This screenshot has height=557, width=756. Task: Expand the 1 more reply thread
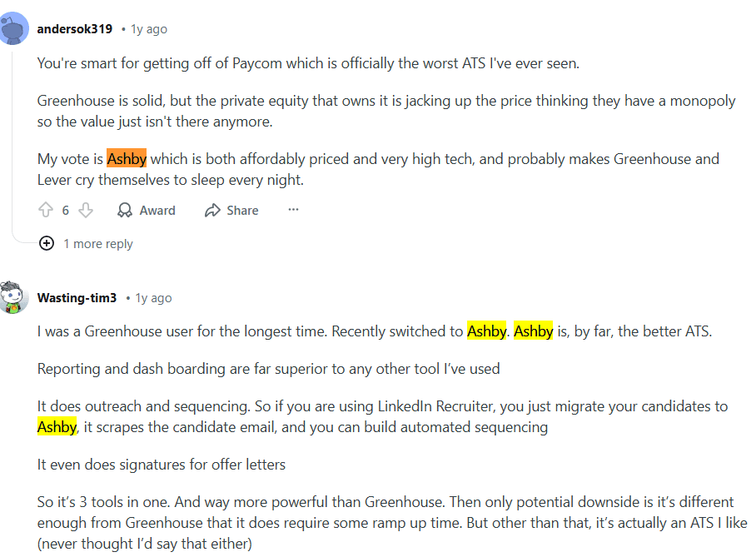47,244
